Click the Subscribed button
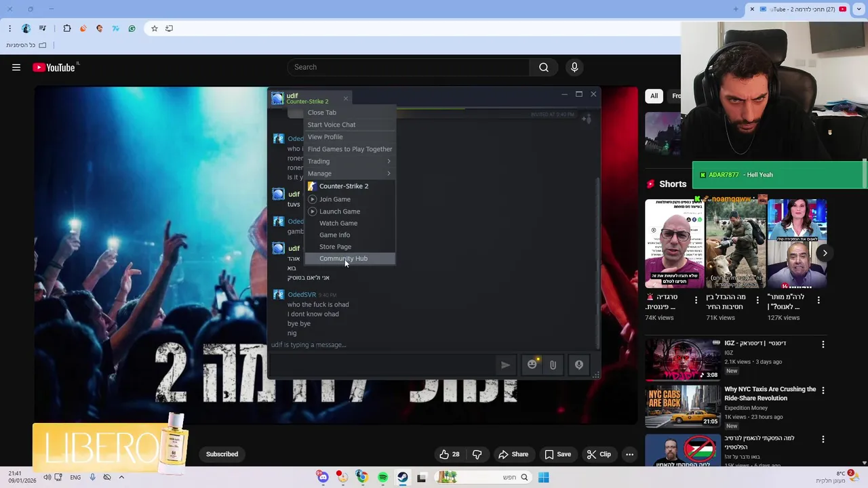 [x=222, y=454]
